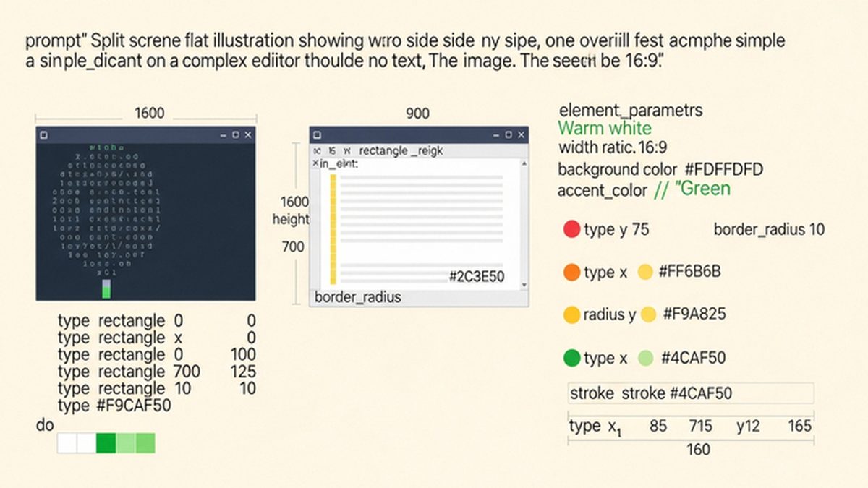Select the dark green circle beside 'type x'
This screenshot has height=488, width=868.
pos(571,358)
